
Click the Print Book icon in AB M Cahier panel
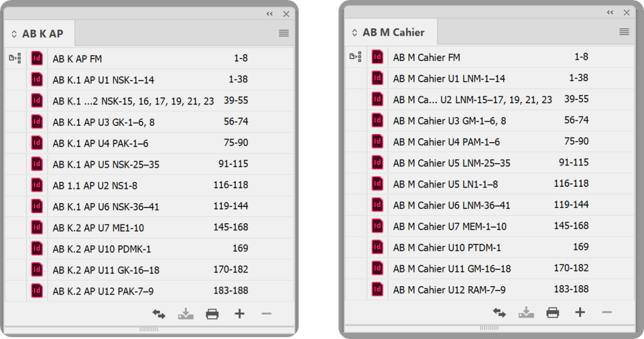pyautogui.click(x=553, y=313)
